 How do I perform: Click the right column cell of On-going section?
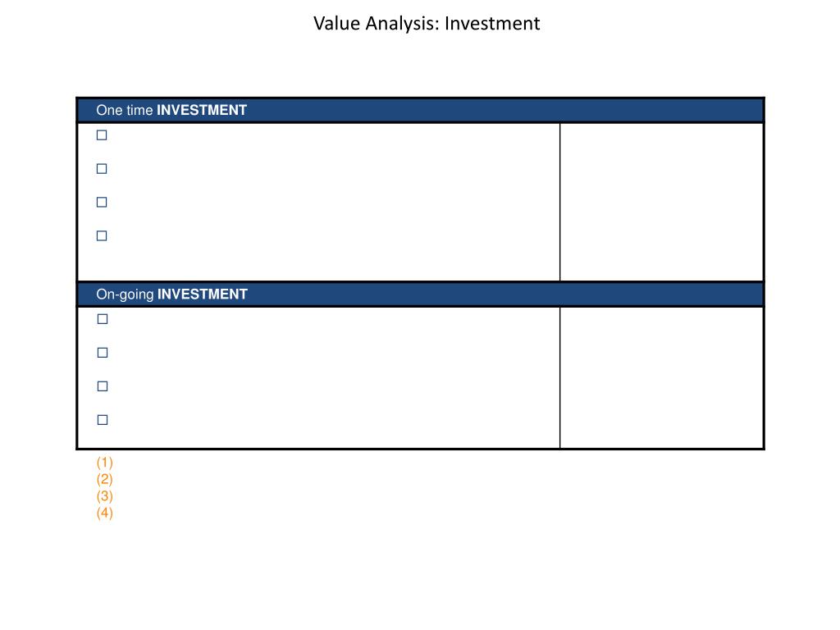click(x=662, y=377)
